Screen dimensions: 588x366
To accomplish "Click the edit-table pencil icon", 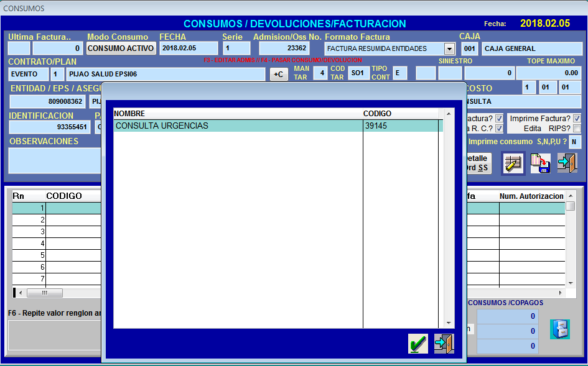I will click(x=513, y=163).
